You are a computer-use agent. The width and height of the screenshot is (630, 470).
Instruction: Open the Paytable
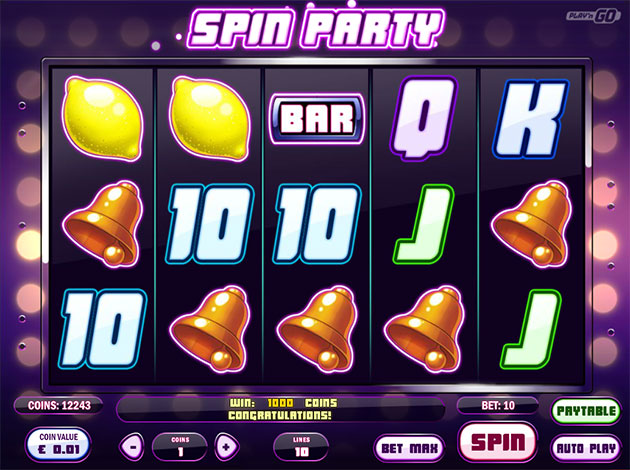click(586, 411)
